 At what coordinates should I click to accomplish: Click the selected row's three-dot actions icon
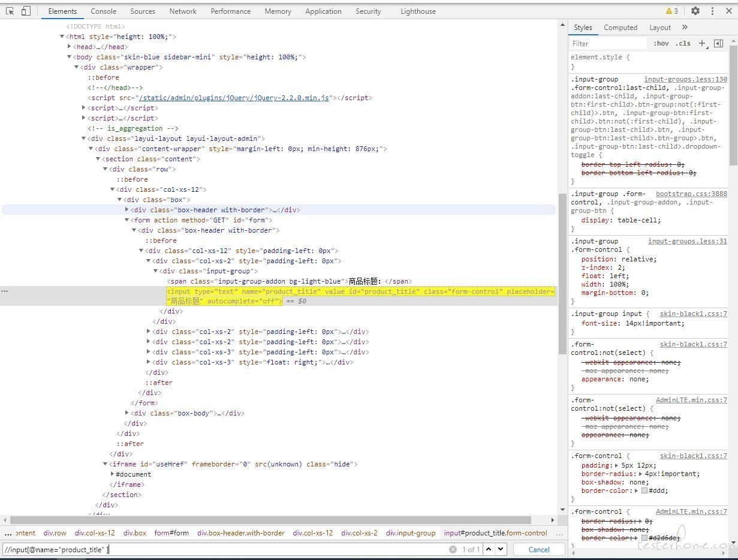[x=4, y=291]
